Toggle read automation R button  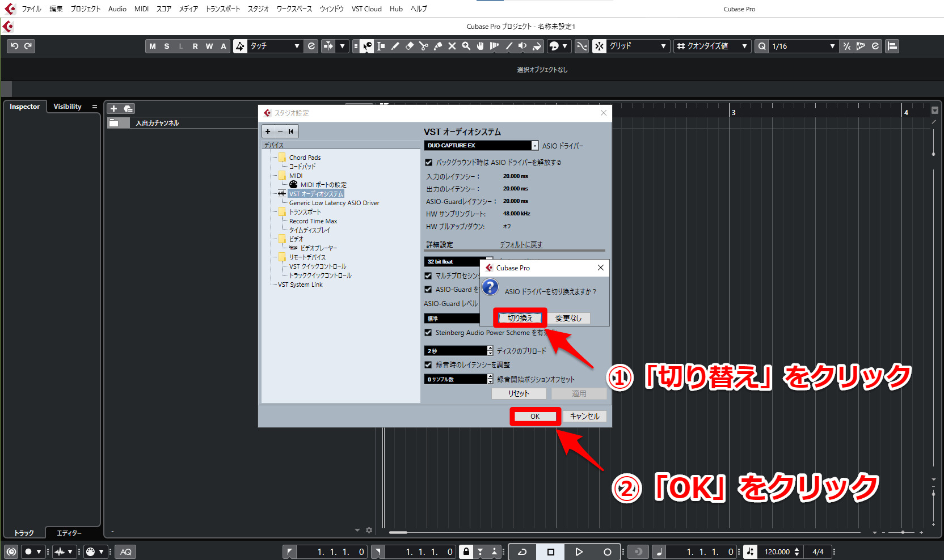coord(195,46)
